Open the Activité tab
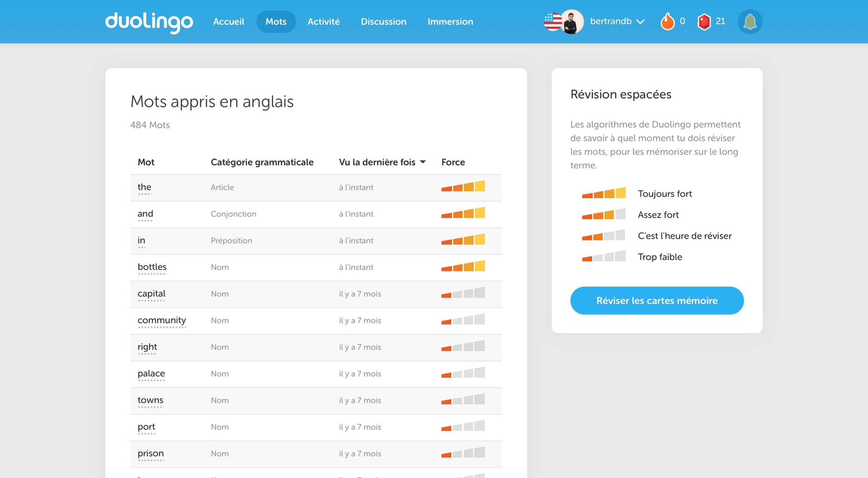This screenshot has width=868, height=478. [324, 22]
